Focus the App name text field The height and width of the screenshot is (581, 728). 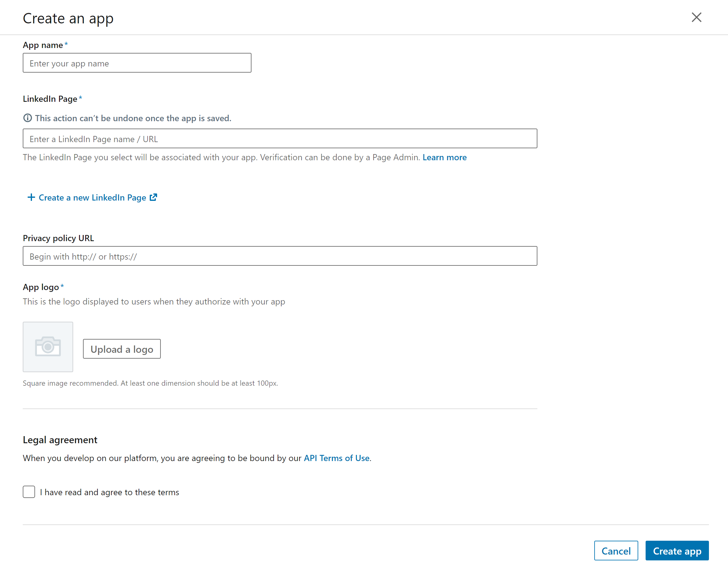click(x=137, y=63)
